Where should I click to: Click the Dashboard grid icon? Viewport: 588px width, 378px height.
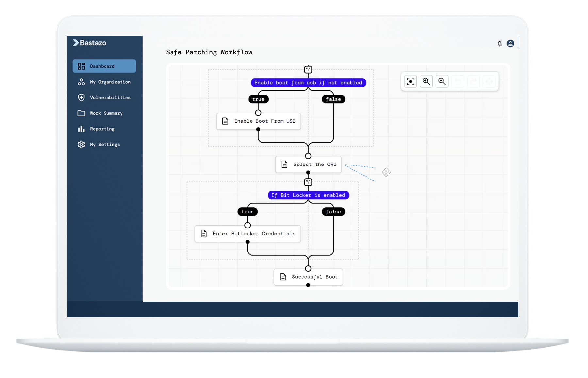point(81,66)
